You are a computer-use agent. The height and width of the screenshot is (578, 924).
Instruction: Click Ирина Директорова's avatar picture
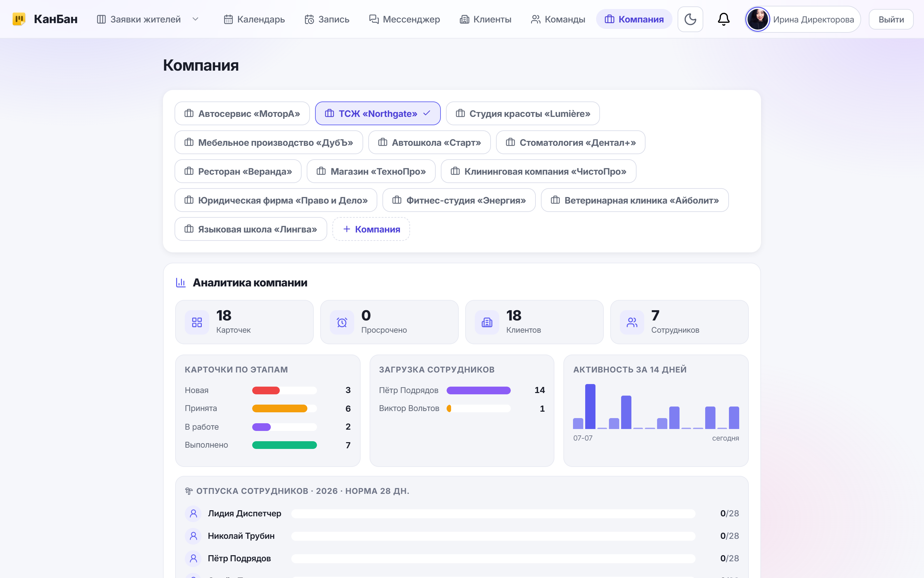point(757,19)
